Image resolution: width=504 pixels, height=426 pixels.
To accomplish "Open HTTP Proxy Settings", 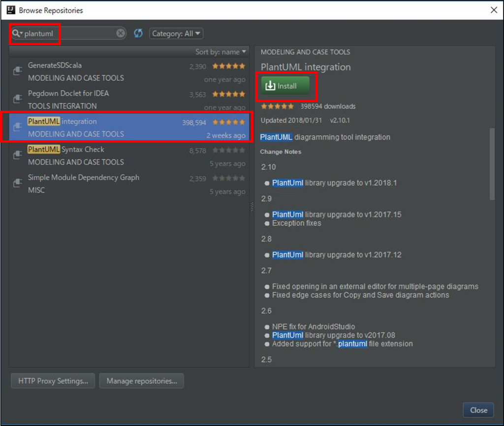I will (x=53, y=381).
